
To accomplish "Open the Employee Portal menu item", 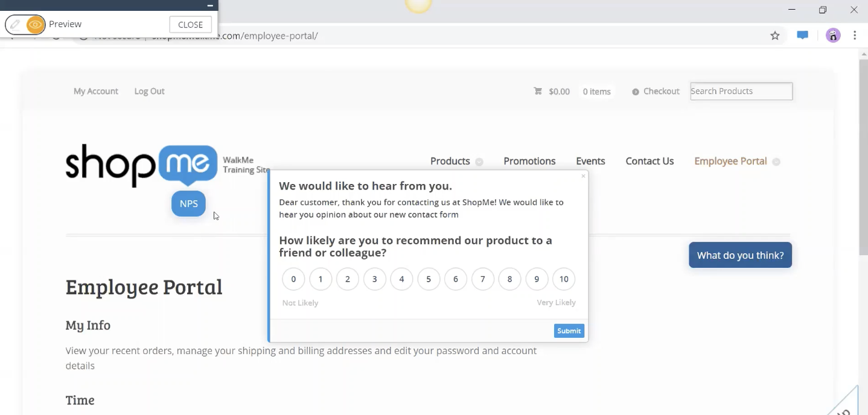I will pyautogui.click(x=730, y=161).
